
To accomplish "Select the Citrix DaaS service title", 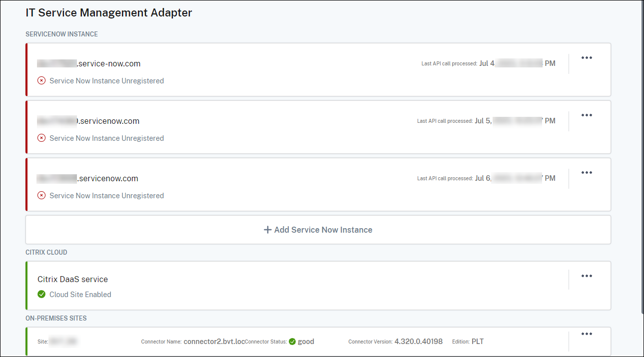I will coord(72,279).
